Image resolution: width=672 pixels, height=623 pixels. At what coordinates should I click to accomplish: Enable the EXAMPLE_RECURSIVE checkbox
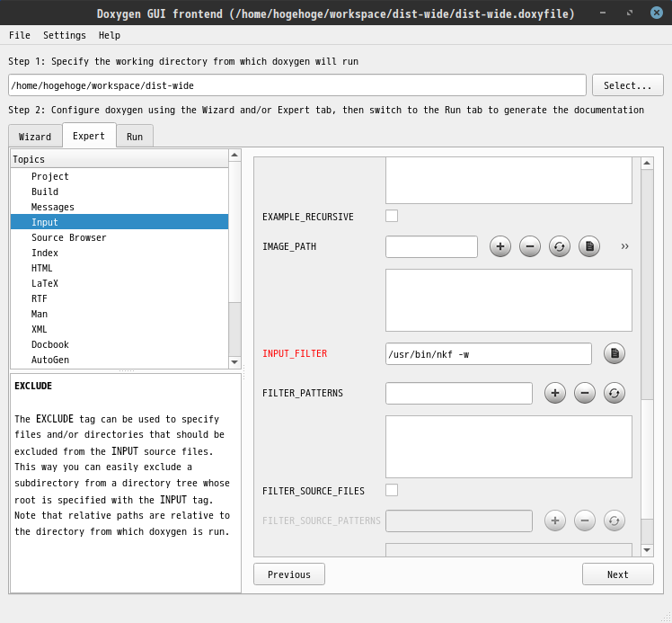392,216
